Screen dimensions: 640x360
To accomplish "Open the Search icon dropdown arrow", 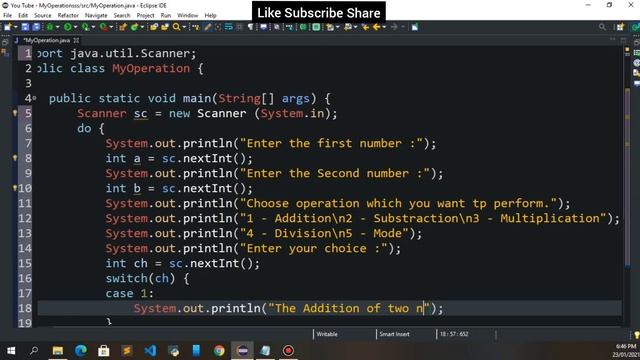I will point(184,27).
